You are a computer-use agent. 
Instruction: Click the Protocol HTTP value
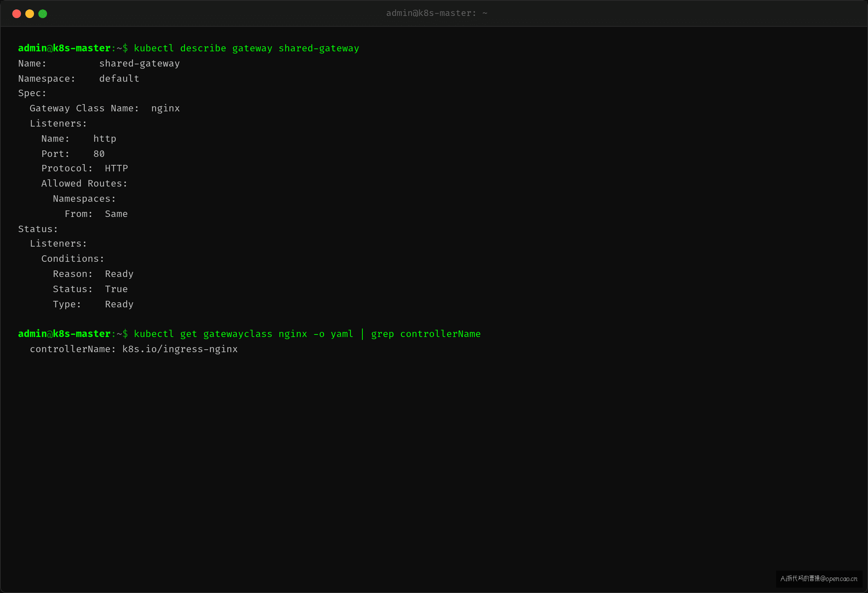[116, 168]
